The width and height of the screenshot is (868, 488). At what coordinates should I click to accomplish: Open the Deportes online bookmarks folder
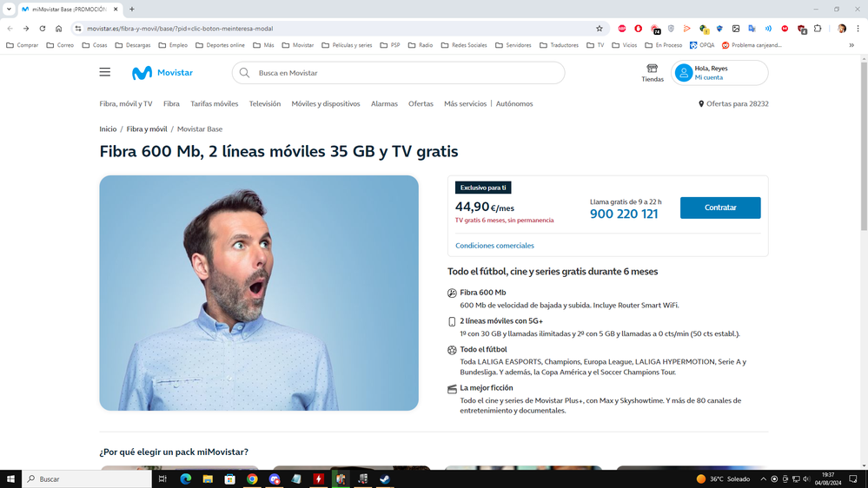click(x=220, y=45)
